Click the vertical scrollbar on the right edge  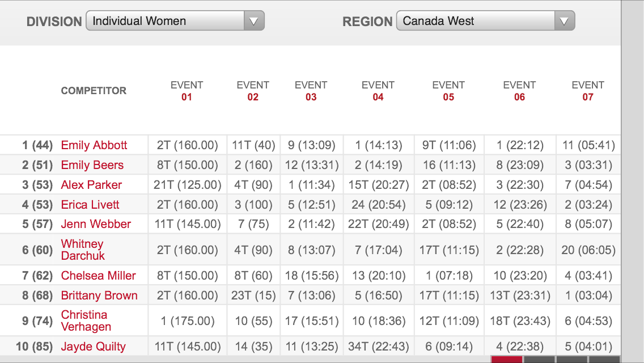[x=632, y=181]
